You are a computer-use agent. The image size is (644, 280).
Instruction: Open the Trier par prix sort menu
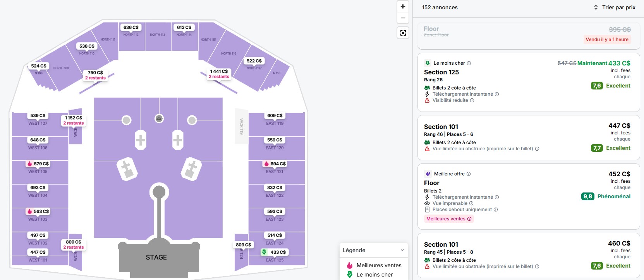click(x=615, y=7)
